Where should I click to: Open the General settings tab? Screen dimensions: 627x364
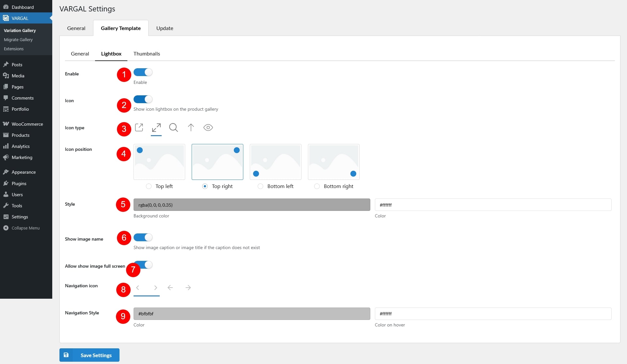[76, 28]
